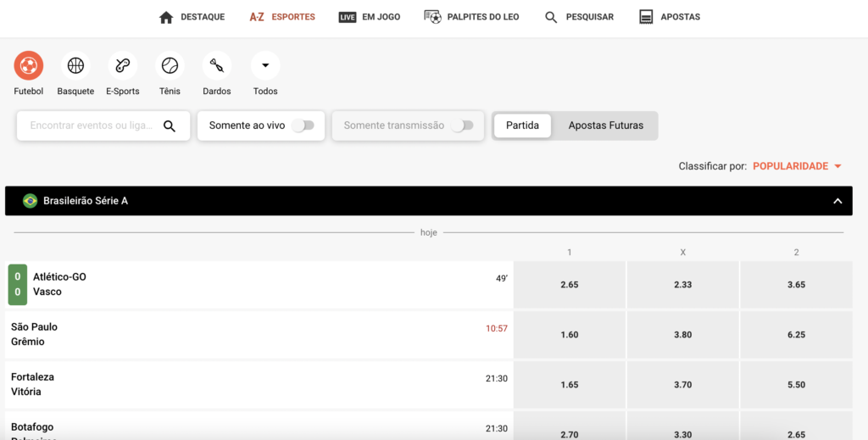Click the magnifier icon in event search

pyautogui.click(x=170, y=126)
